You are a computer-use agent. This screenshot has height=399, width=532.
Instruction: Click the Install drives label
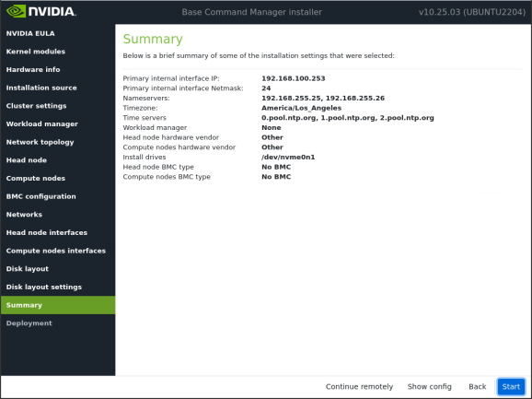pyautogui.click(x=145, y=158)
